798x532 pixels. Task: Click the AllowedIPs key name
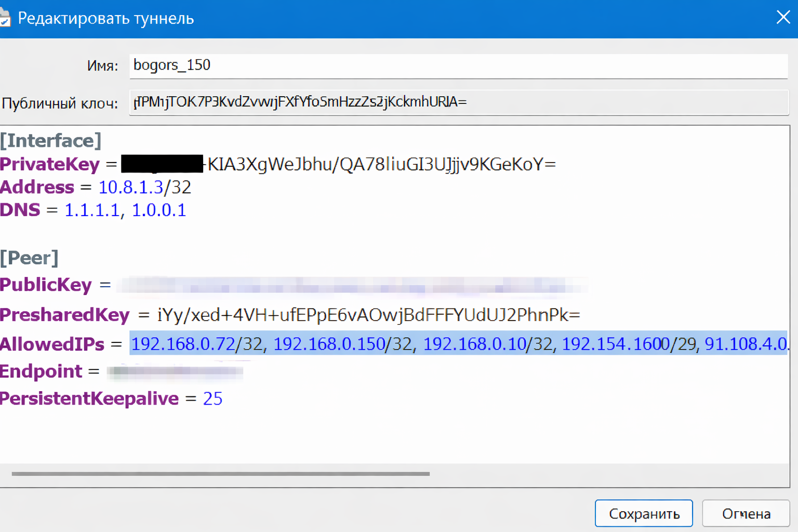[x=52, y=344]
